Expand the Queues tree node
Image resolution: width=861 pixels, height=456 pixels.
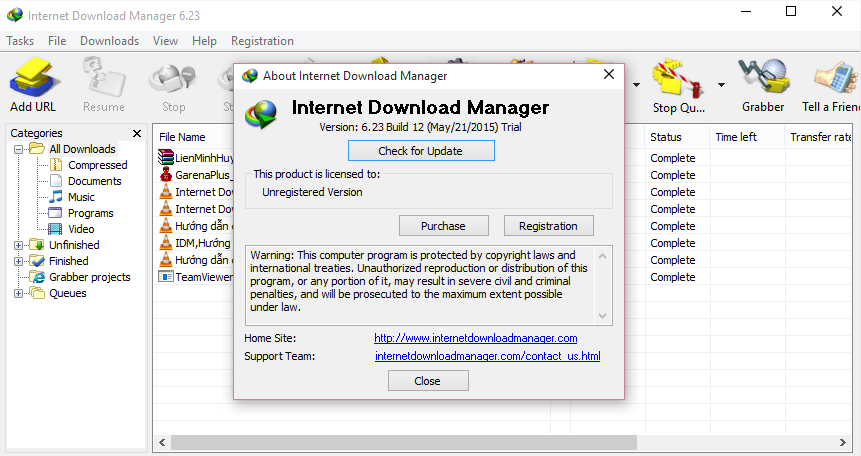19,293
